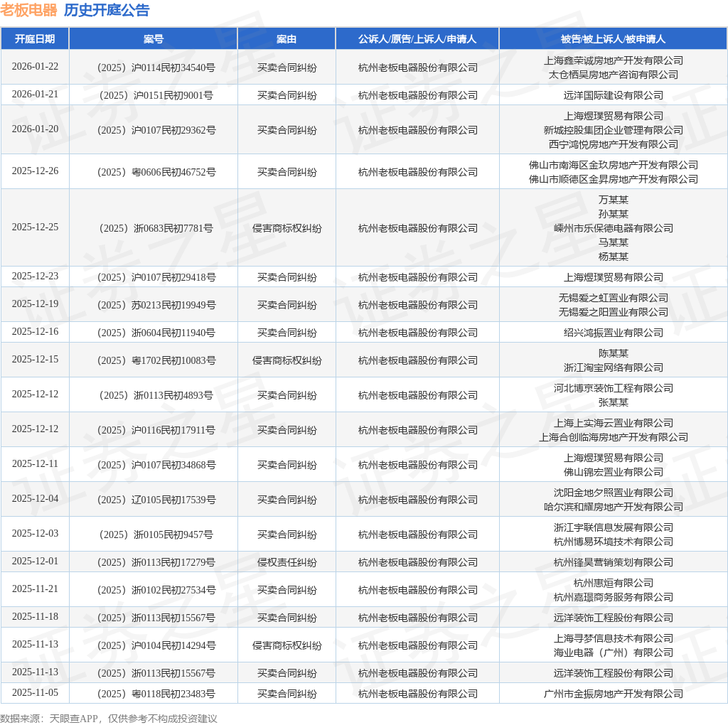This screenshot has height=725, width=728.
Task: Click defendant name 陈某某
Action: tap(614, 353)
